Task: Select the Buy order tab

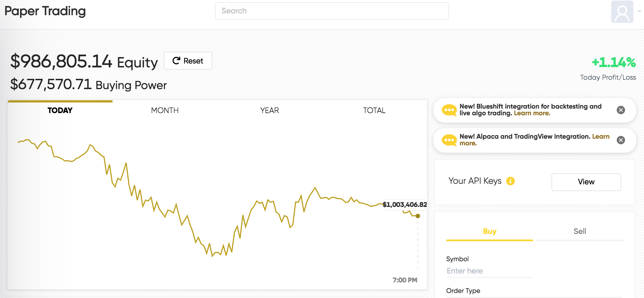Action: tap(489, 231)
